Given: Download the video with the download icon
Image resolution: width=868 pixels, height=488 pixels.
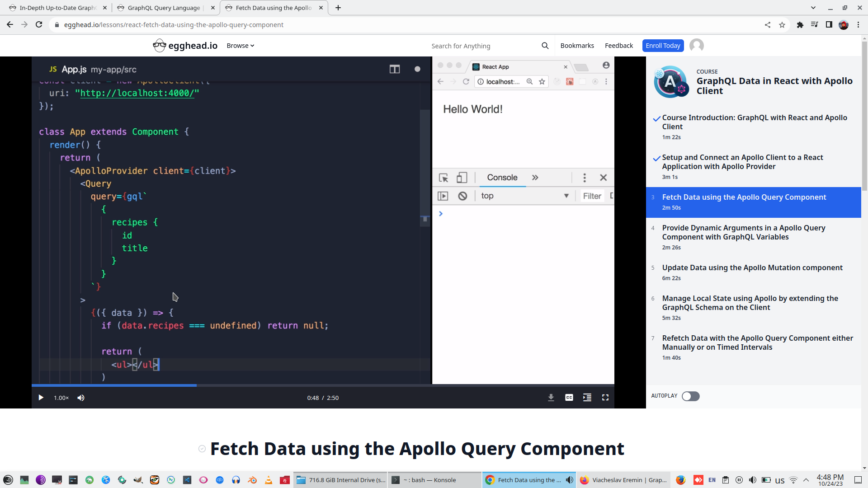Looking at the screenshot, I should tap(551, 398).
